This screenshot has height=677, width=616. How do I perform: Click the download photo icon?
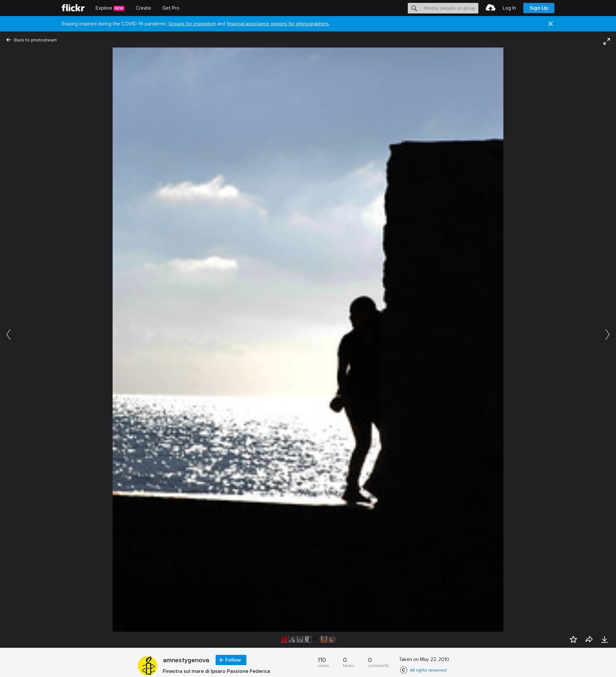pos(604,639)
